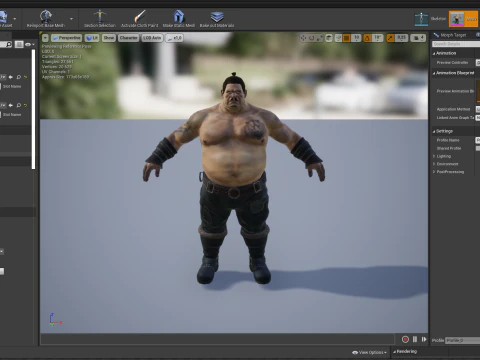Screen dimensions: 480x360
Task: Click the Make Static Mesh icon
Action: 179,16
